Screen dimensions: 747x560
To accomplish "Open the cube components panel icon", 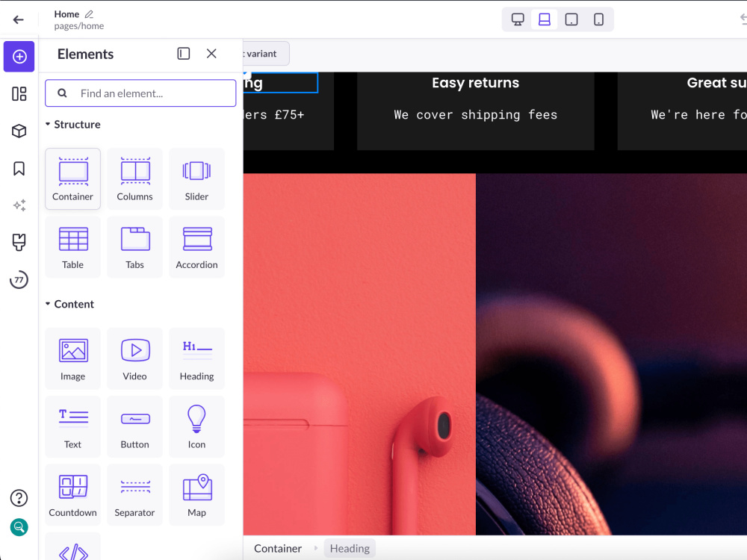I will point(19,131).
